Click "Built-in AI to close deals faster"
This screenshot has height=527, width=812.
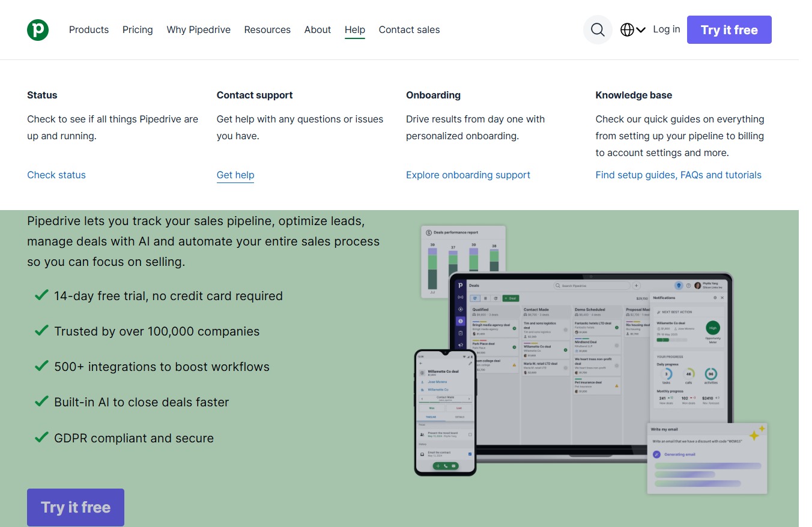click(x=142, y=402)
